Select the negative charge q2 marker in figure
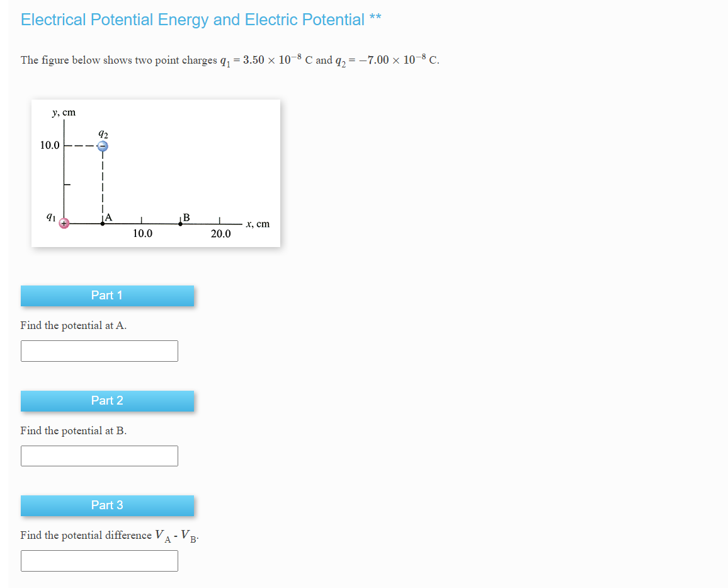The width and height of the screenshot is (728, 588). [103, 146]
